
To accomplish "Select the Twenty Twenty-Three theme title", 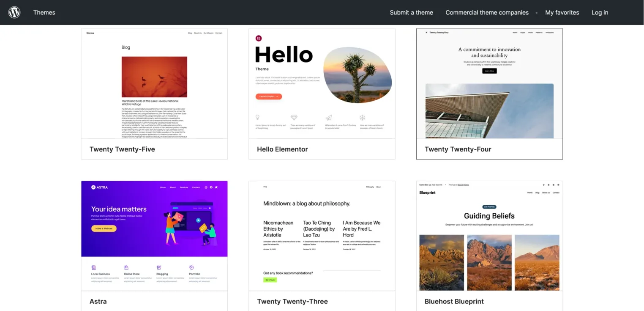I will click(292, 301).
